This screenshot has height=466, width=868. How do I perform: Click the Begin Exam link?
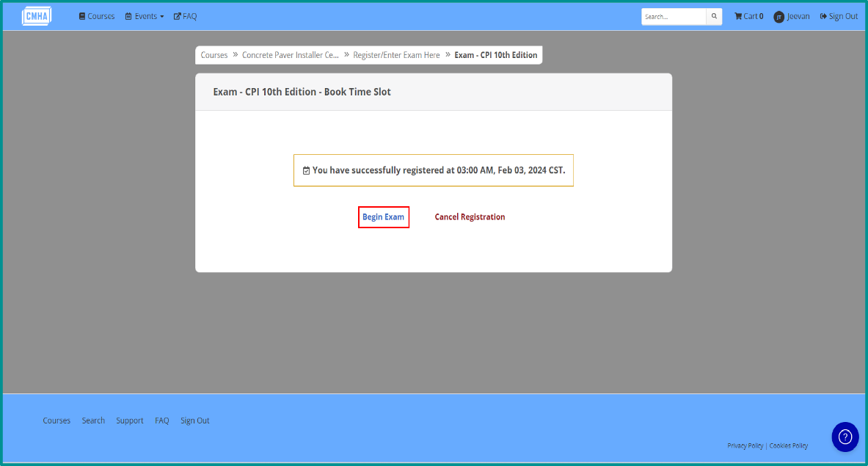tap(383, 217)
